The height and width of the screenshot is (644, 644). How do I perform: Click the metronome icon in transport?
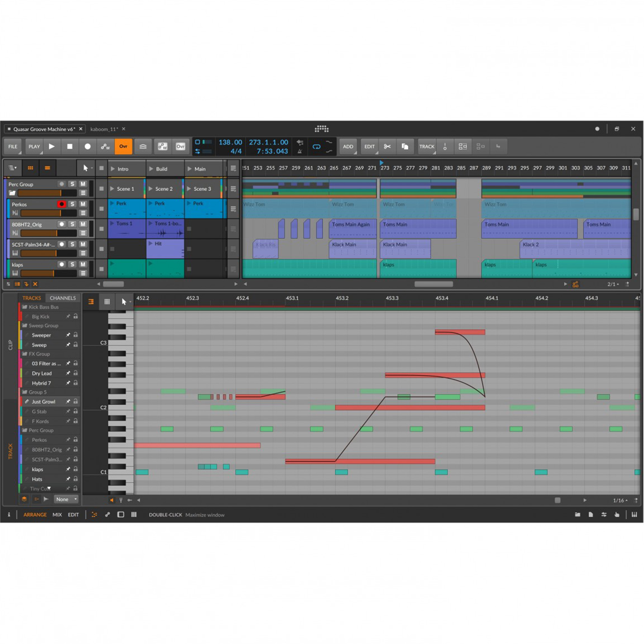click(x=300, y=151)
